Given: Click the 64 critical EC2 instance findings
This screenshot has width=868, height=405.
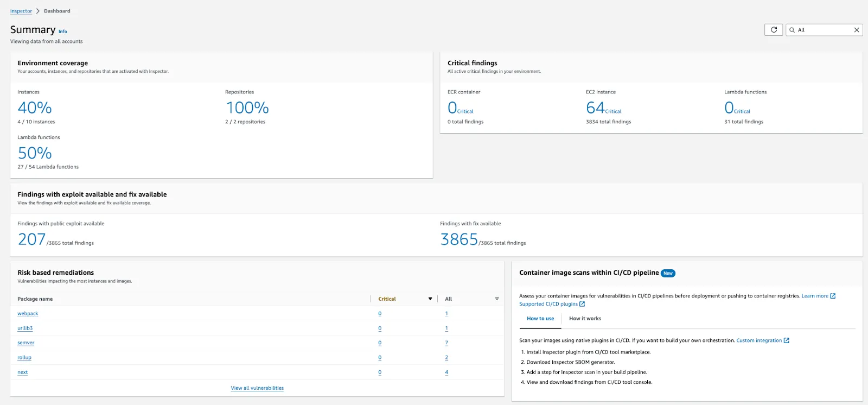Looking at the screenshot, I should click(595, 108).
